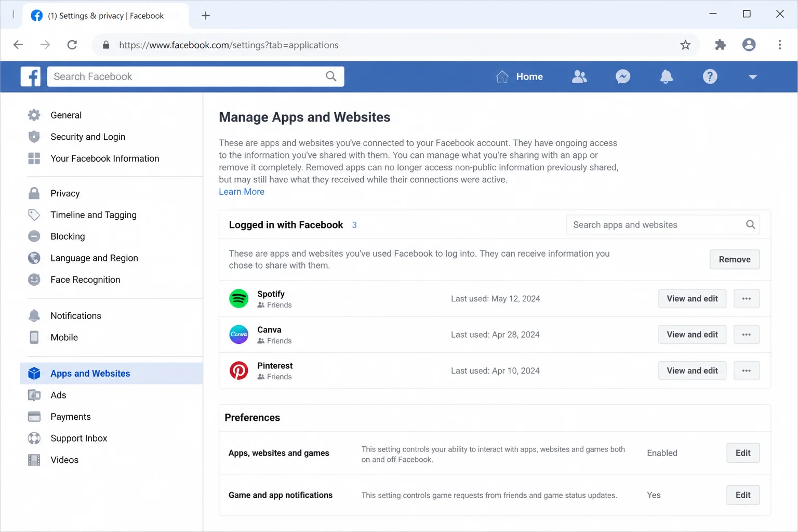Select the Settings & privacy browser tab
798x532 pixels.
(x=105, y=16)
